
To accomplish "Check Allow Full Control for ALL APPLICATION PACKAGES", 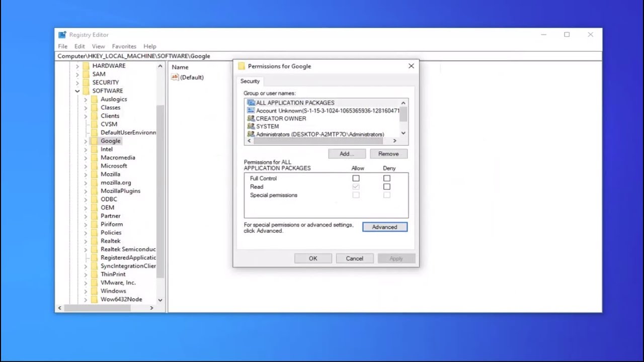I will (x=356, y=178).
